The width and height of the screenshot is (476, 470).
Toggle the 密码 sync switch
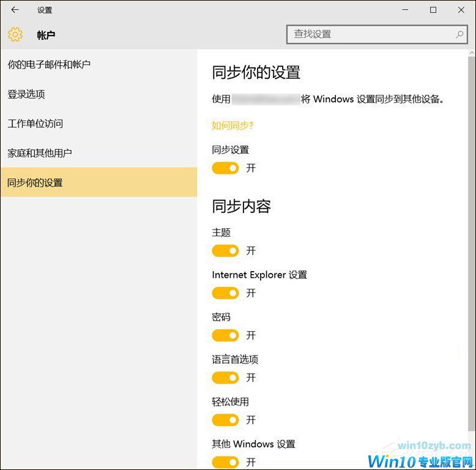225,335
